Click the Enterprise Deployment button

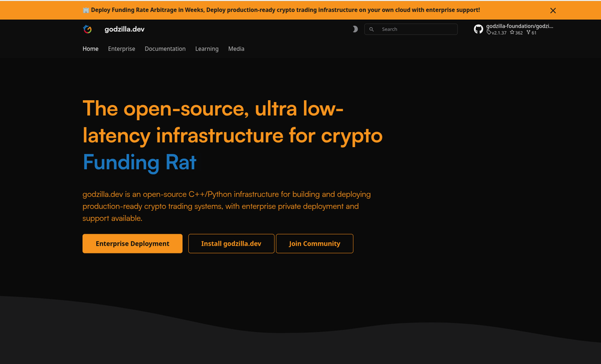pos(132,243)
